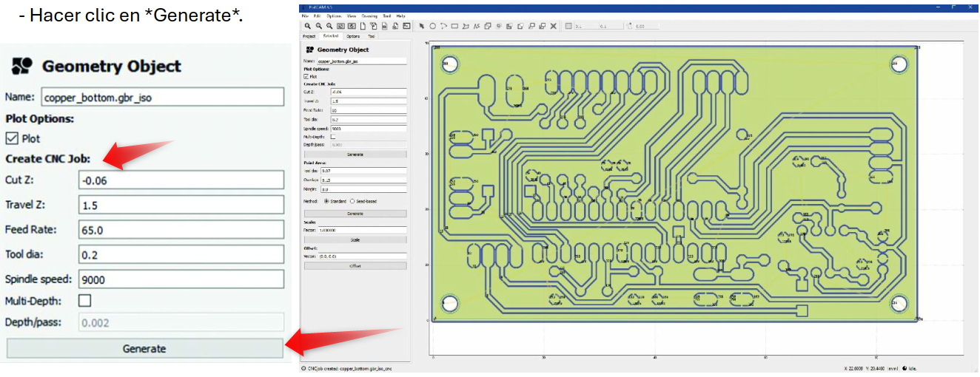
Task: Click the Zoom Out magnifier in the toolbar
Action: (x=318, y=26)
